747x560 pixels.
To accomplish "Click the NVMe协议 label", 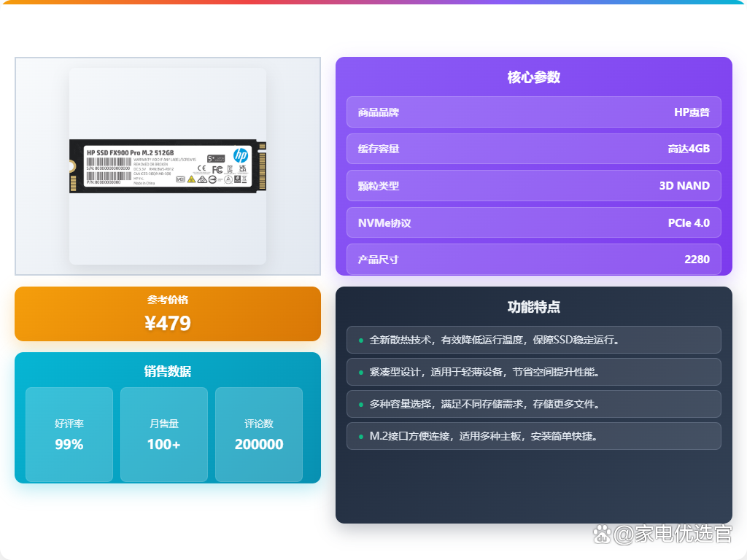I will click(384, 223).
